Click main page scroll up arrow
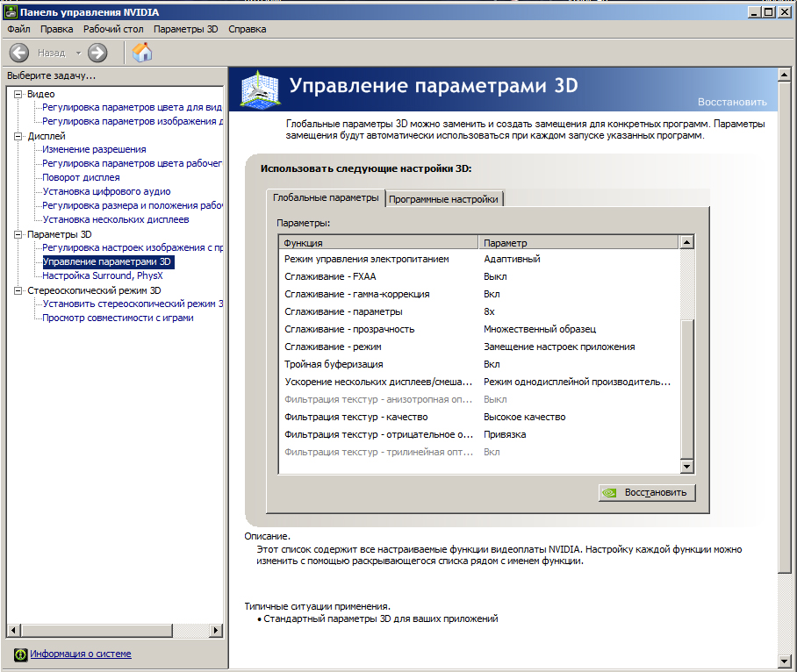 (785, 75)
